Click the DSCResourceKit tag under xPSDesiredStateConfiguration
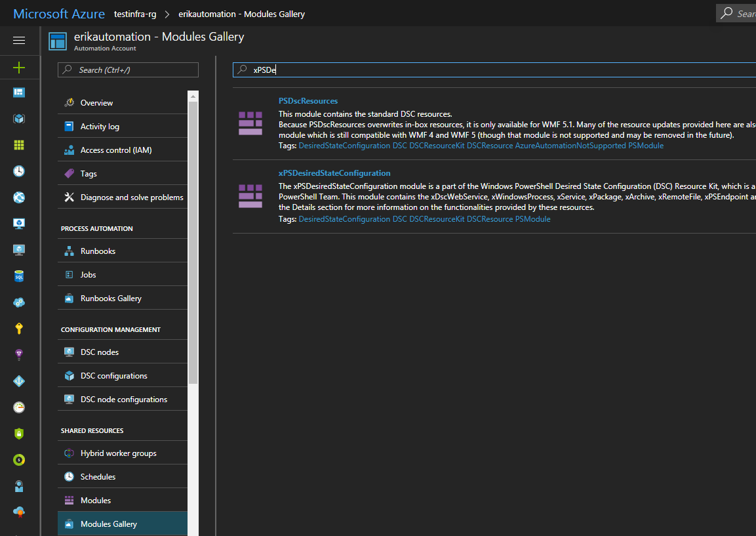 click(x=439, y=218)
